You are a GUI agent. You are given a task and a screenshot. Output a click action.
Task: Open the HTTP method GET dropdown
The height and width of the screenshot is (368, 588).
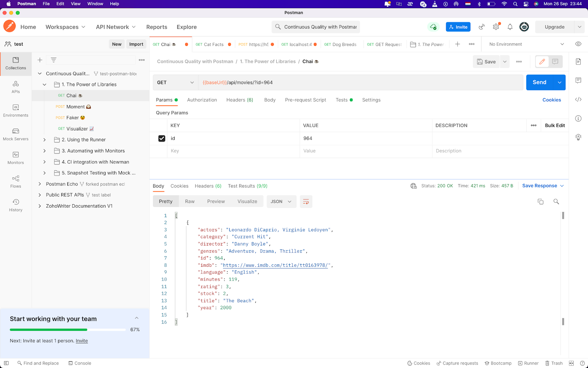pos(175,82)
